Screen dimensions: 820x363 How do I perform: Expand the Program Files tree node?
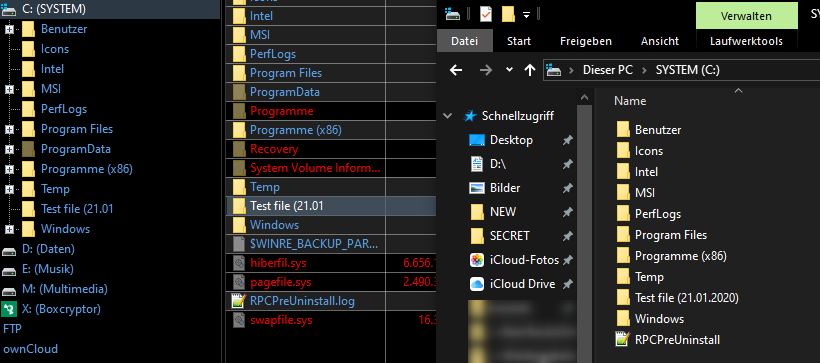coord(9,129)
